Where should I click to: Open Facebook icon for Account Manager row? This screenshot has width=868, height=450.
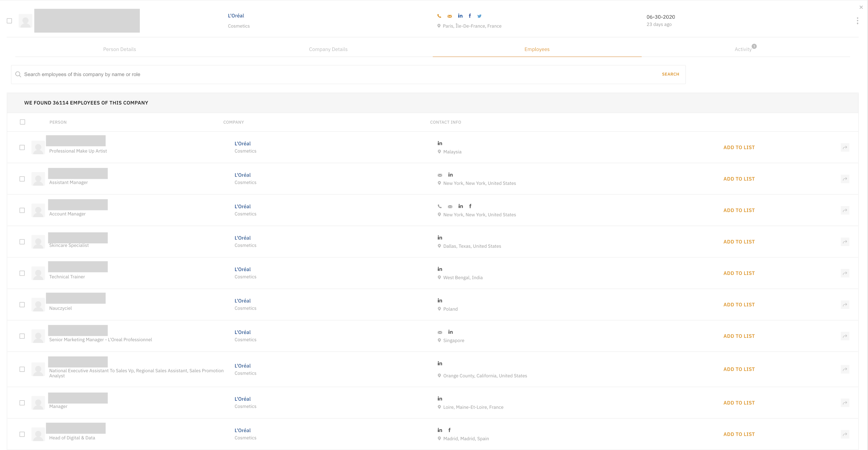click(x=470, y=206)
